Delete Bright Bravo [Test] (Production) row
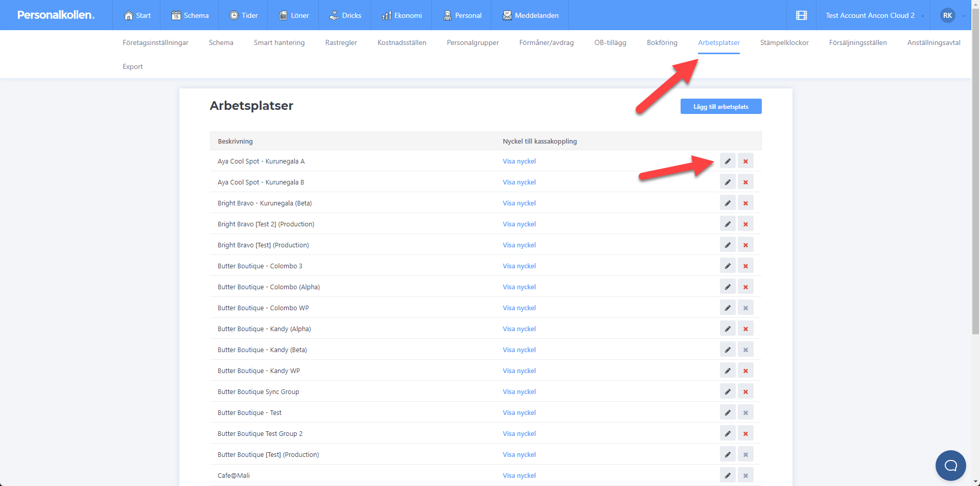 tap(745, 245)
